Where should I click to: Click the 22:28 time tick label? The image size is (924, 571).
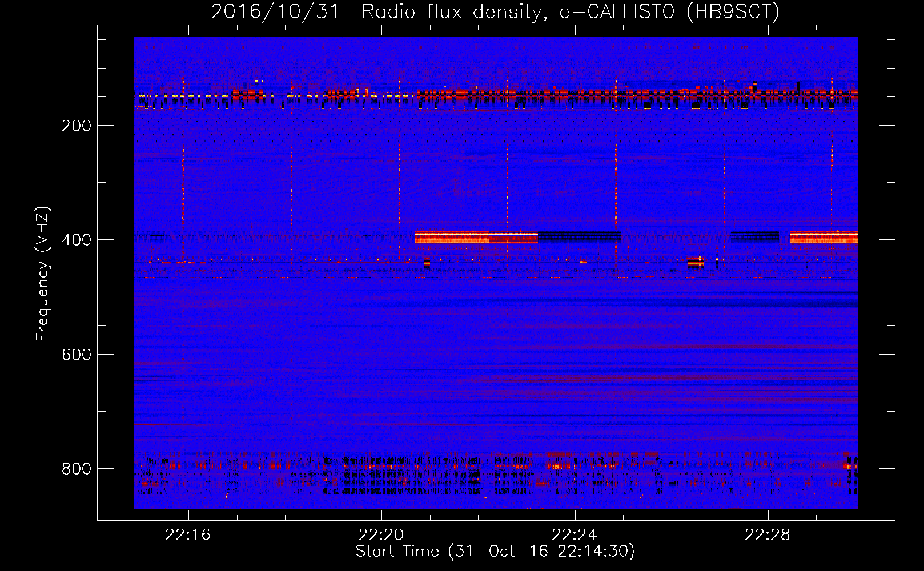(768, 535)
